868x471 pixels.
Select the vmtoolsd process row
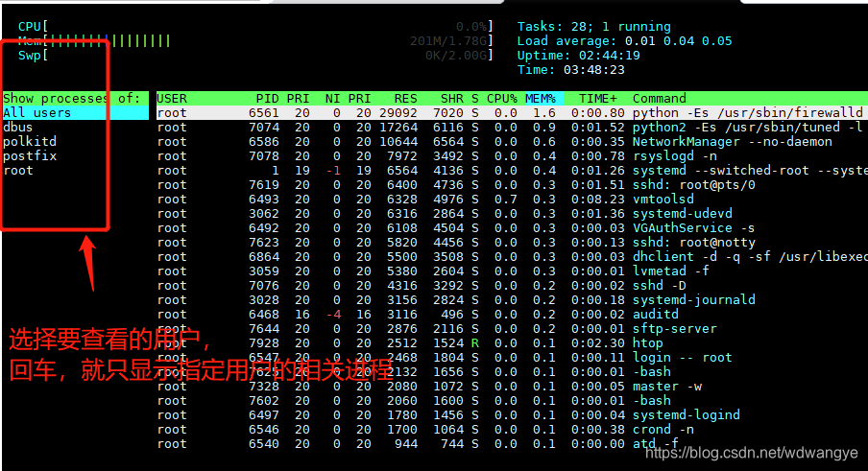click(512, 199)
